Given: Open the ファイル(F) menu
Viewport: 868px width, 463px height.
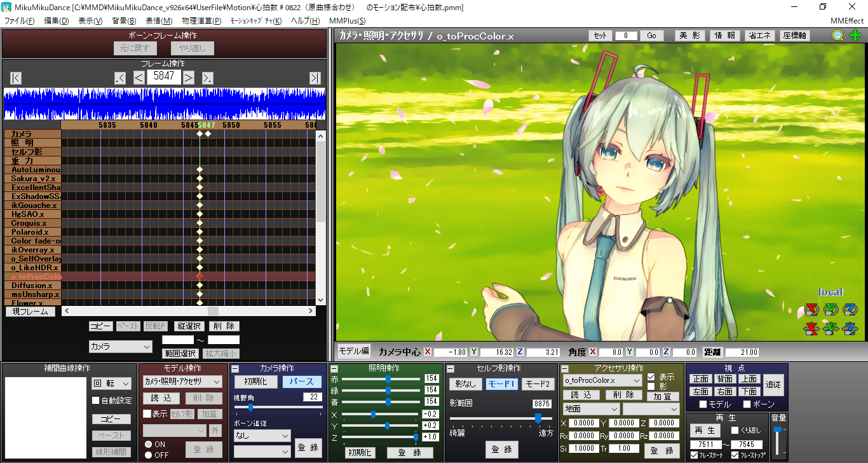Looking at the screenshot, I should pyautogui.click(x=20, y=21).
